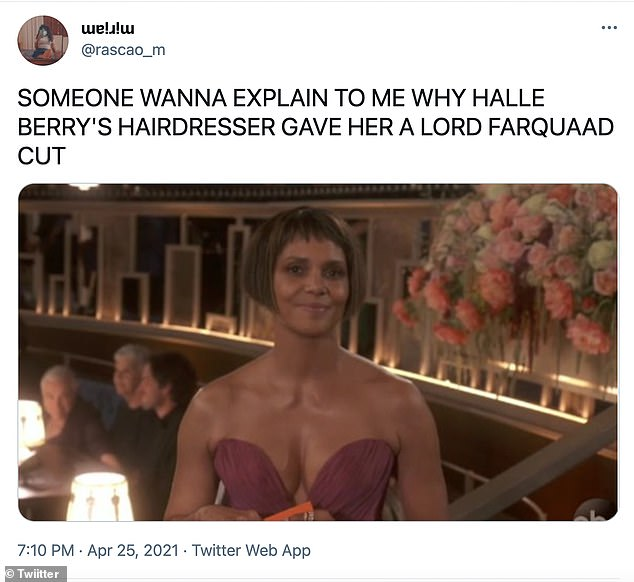
Task: Open the attached tweet photo
Action: coord(318,352)
